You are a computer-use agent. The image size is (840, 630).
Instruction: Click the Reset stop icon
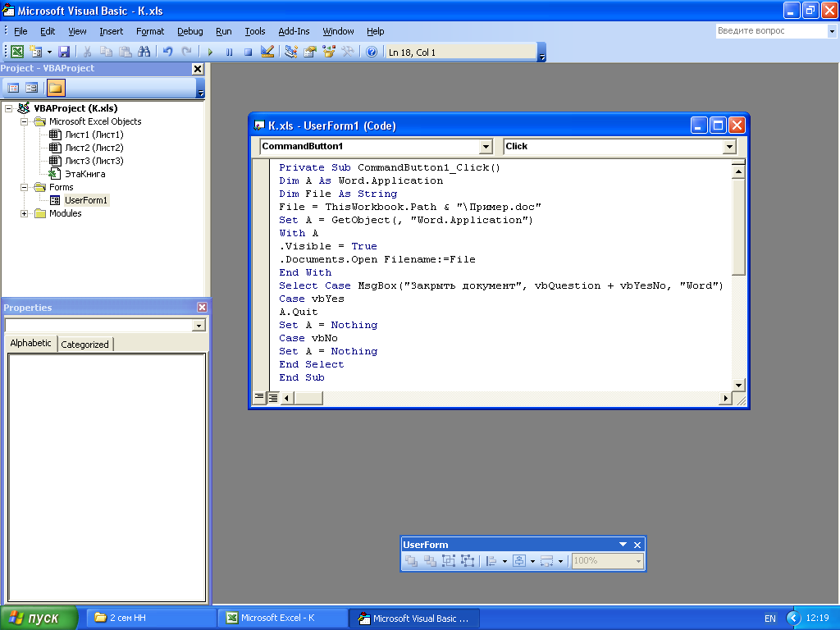coord(248,52)
